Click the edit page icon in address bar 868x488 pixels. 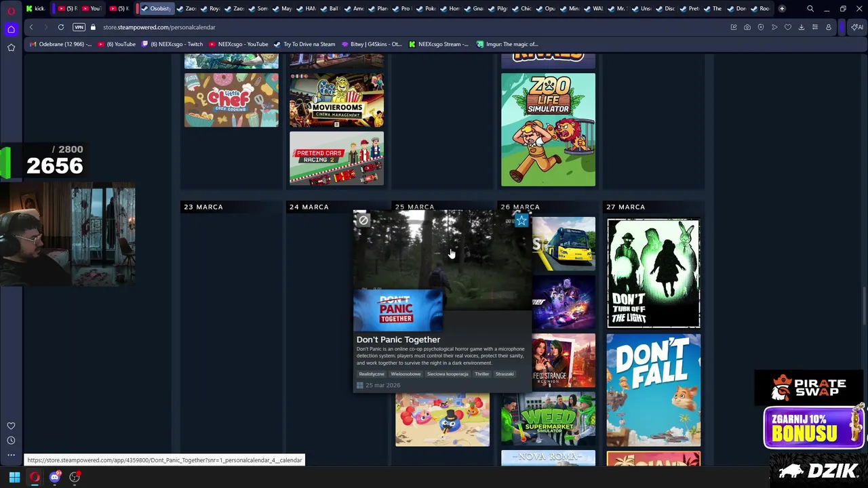(734, 27)
